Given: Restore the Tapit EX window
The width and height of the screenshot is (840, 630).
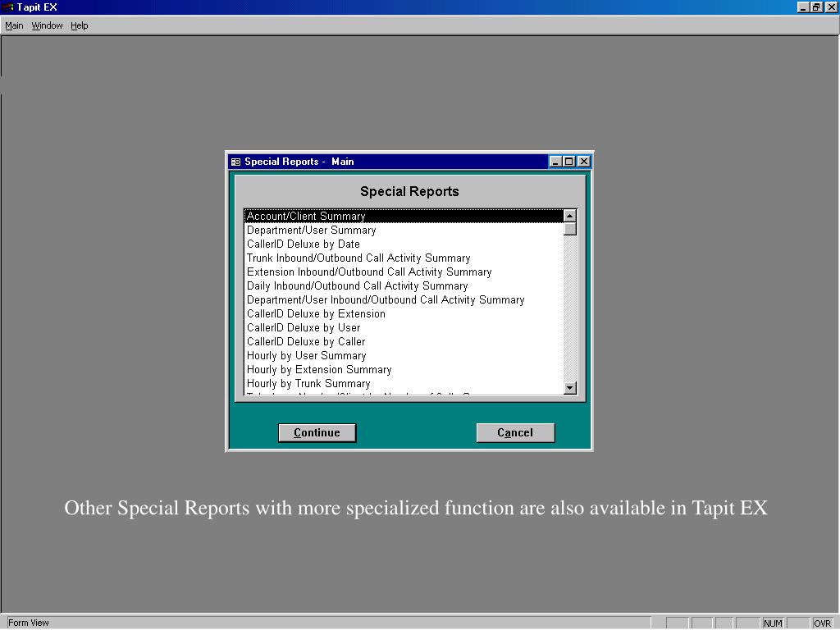Looking at the screenshot, I should click(816, 7).
